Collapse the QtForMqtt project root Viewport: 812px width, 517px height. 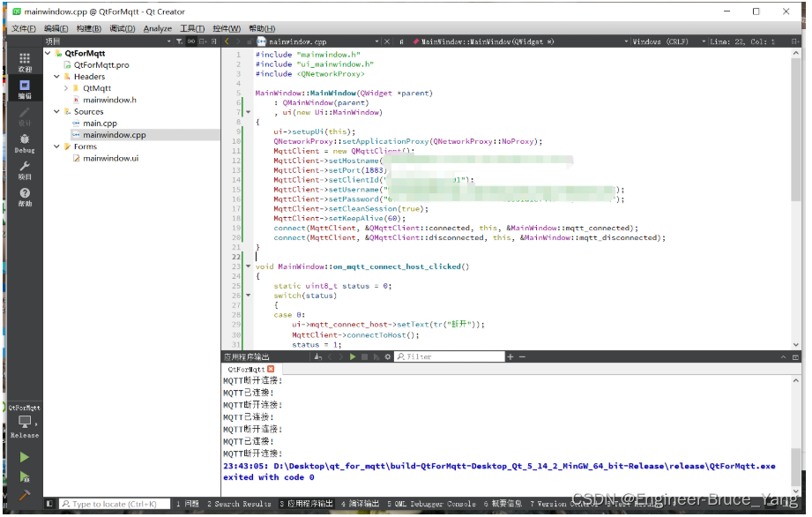coord(48,53)
